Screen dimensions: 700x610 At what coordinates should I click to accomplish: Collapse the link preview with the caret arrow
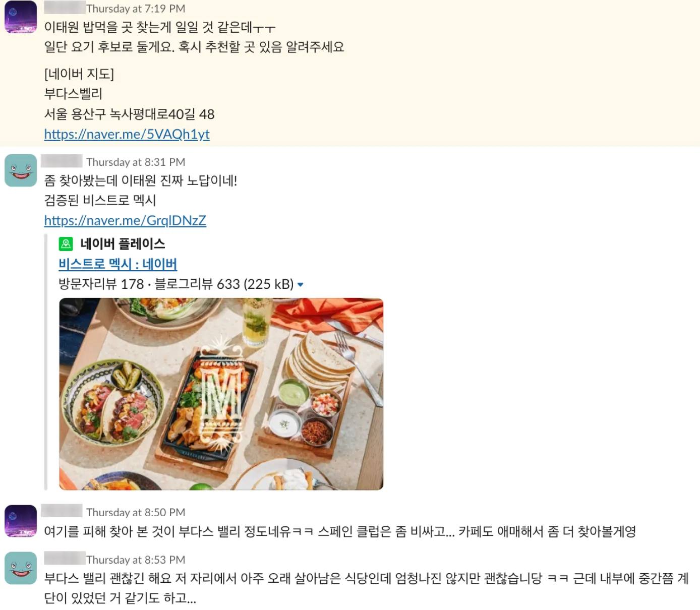pos(301,285)
